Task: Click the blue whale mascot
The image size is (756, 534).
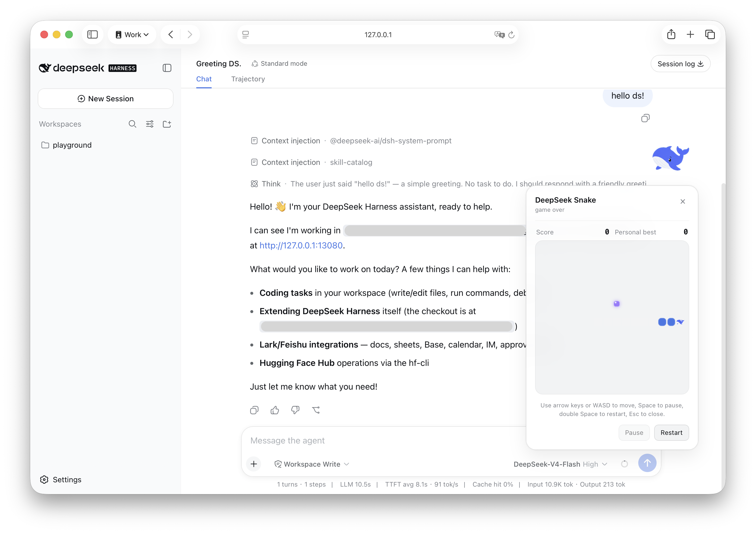Action: [x=670, y=158]
